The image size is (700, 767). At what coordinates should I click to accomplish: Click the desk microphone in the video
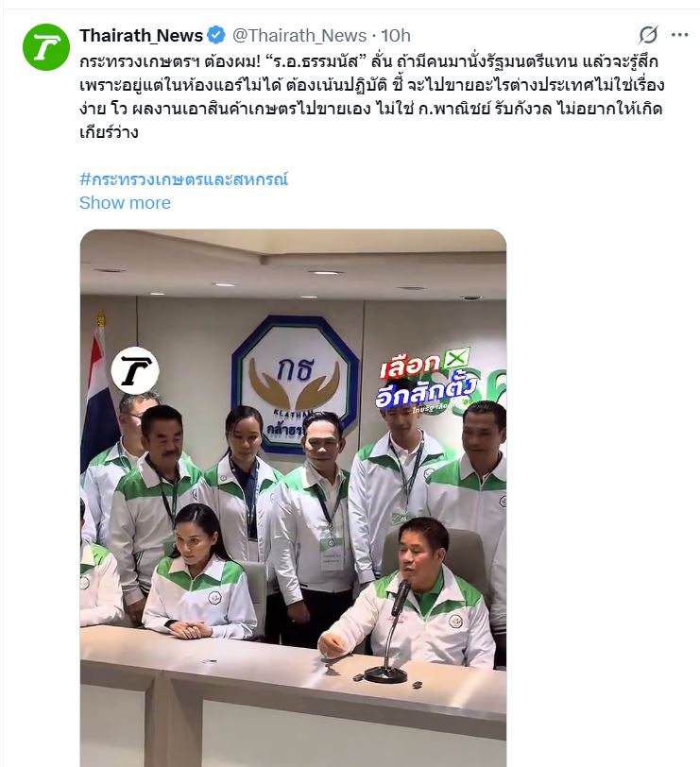[390, 632]
